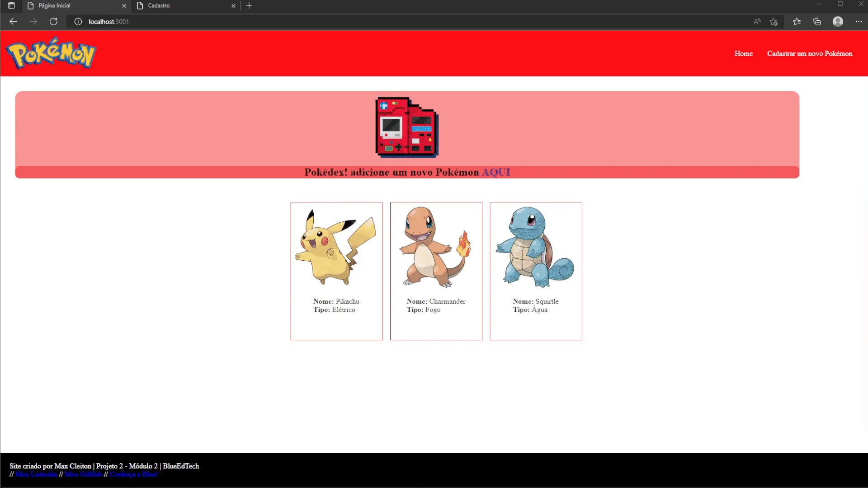
Task: Click the browser back arrow
Action: (x=13, y=22)
